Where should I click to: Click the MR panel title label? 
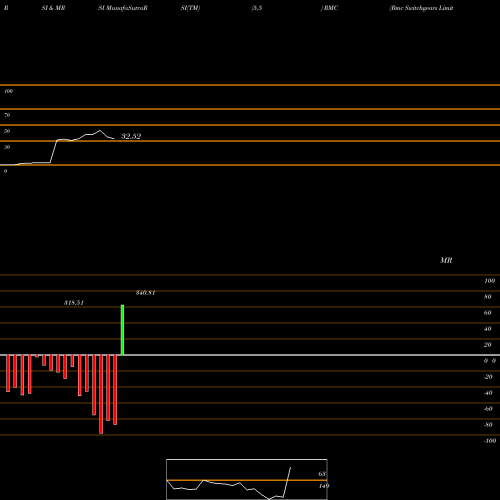coord(446,260)
